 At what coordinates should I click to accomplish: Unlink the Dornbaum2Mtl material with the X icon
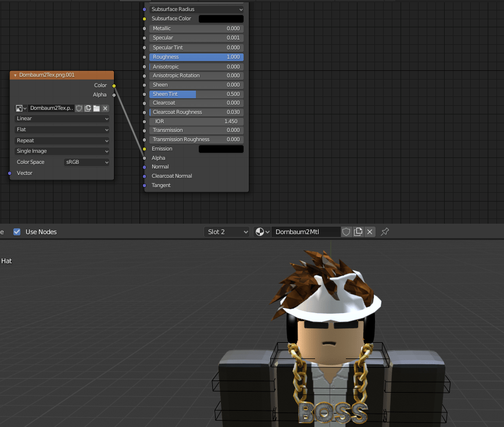[x=370, y=231]
